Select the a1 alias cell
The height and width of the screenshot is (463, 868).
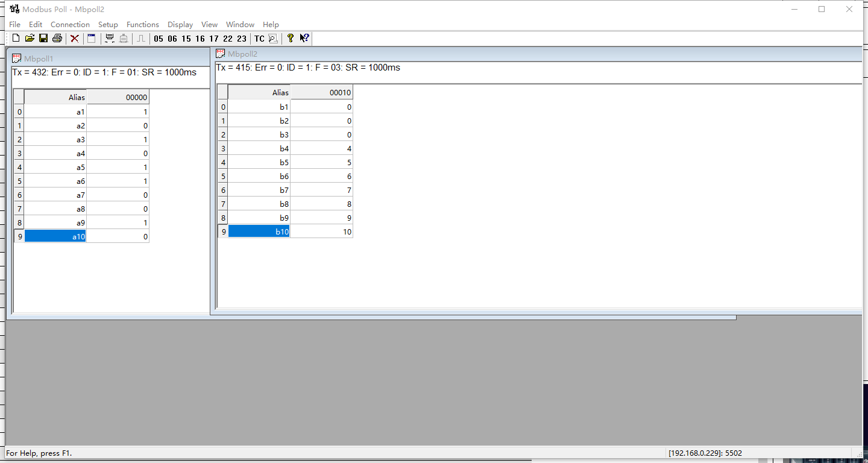pyautogui.click(x=55, y=112)
